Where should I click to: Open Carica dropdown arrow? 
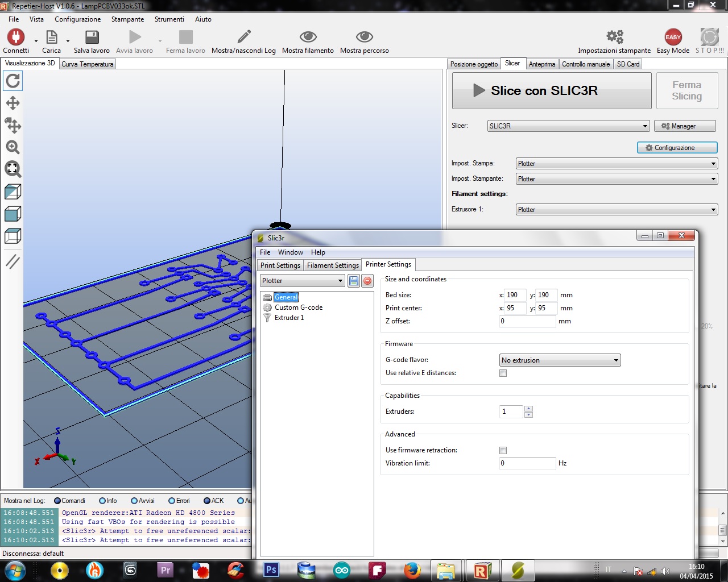[x=68, y=41]
